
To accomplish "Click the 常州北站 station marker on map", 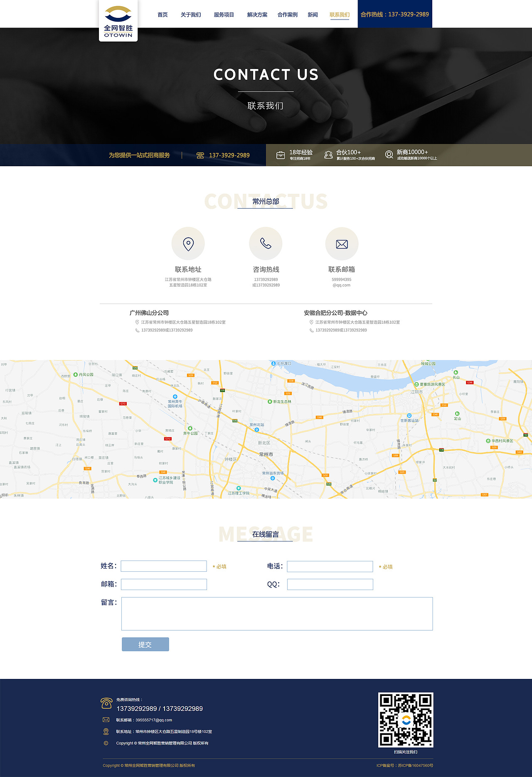I will point(257,430).
